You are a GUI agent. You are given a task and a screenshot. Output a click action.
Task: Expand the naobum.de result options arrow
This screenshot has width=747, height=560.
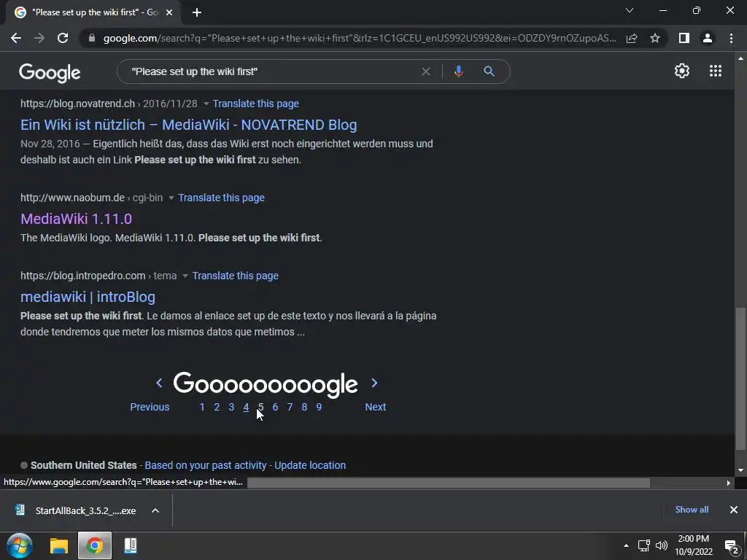(x=171, y=198)
